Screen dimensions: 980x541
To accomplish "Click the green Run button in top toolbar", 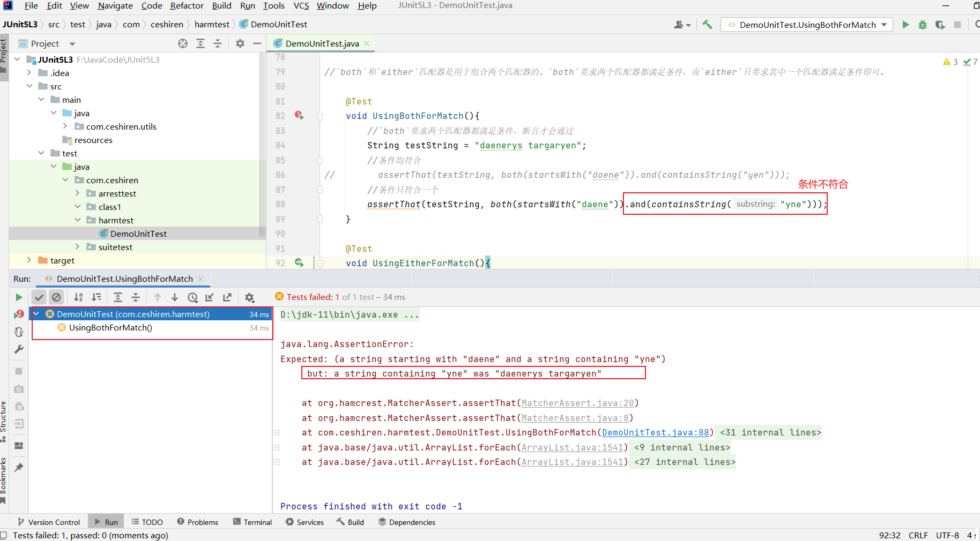I will [905, 25].
